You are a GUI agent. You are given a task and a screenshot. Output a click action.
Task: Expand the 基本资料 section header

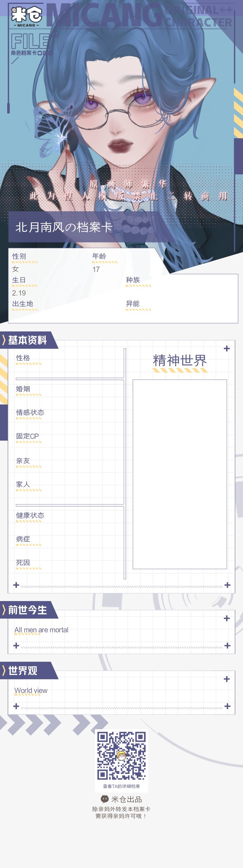point(28,340)
